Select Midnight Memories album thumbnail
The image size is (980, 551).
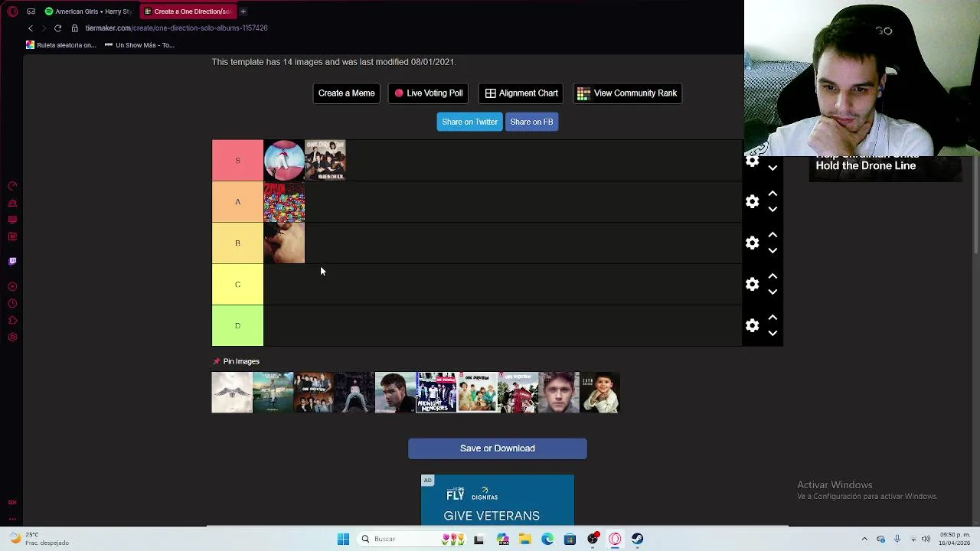pos(436,393)
